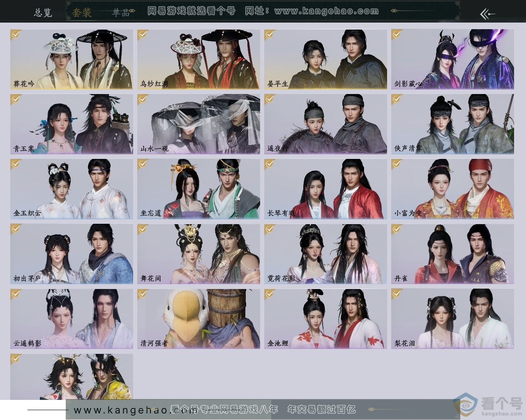Viewport: 526px width, 420px height.
Task: Toggle the owned checkmark on 小富为安
Action: (397, 164)
